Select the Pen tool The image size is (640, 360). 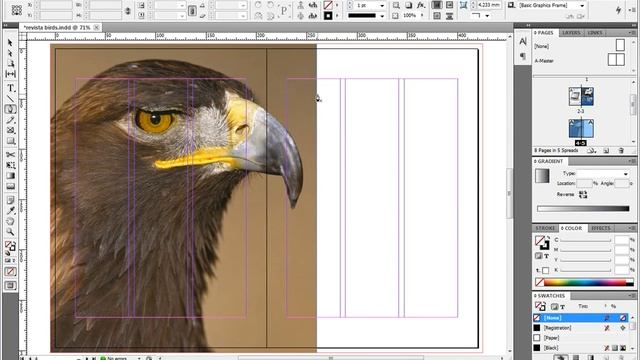10,109
